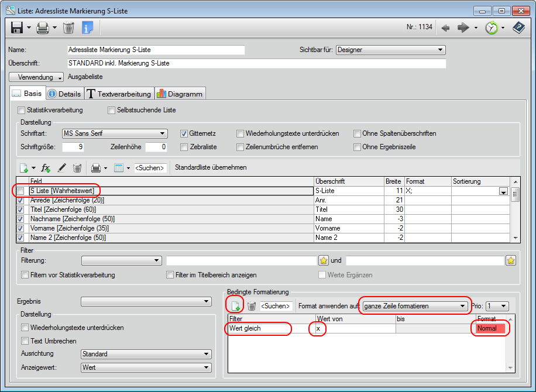Check the S Liste field row checkbox
Image resolution: width=536 pixels, height=392 pixels.
[21, 191]
